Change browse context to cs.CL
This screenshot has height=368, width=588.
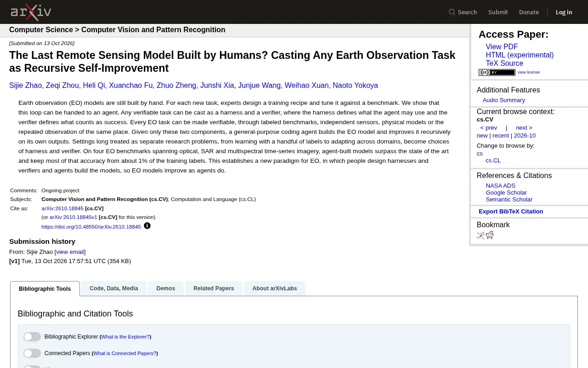tap(493, 161)
